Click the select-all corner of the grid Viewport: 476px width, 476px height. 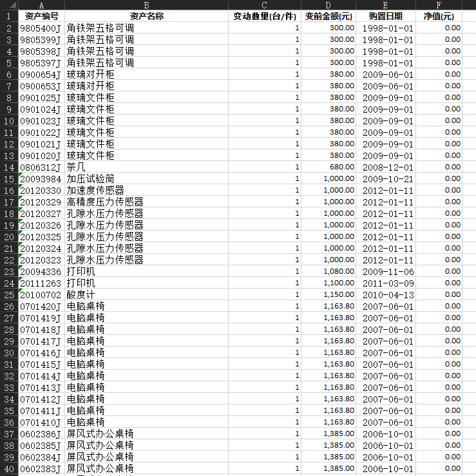(9, 5)
